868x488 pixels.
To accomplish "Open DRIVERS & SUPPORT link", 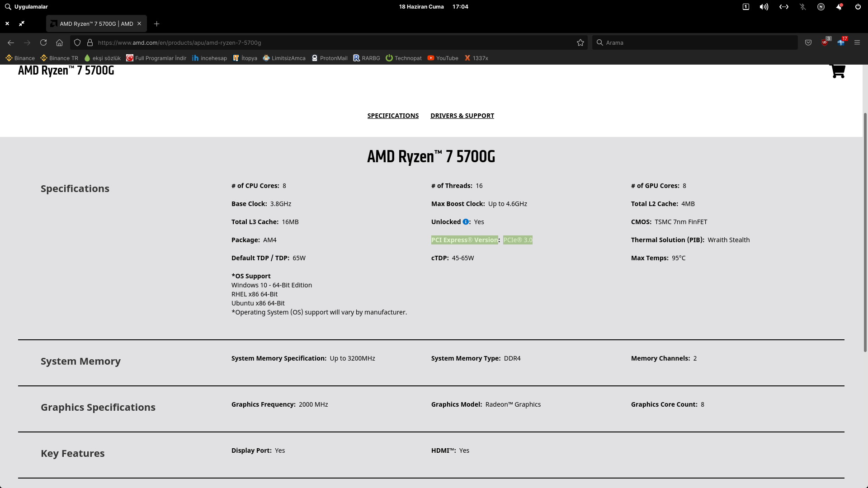I will [462, 116].
